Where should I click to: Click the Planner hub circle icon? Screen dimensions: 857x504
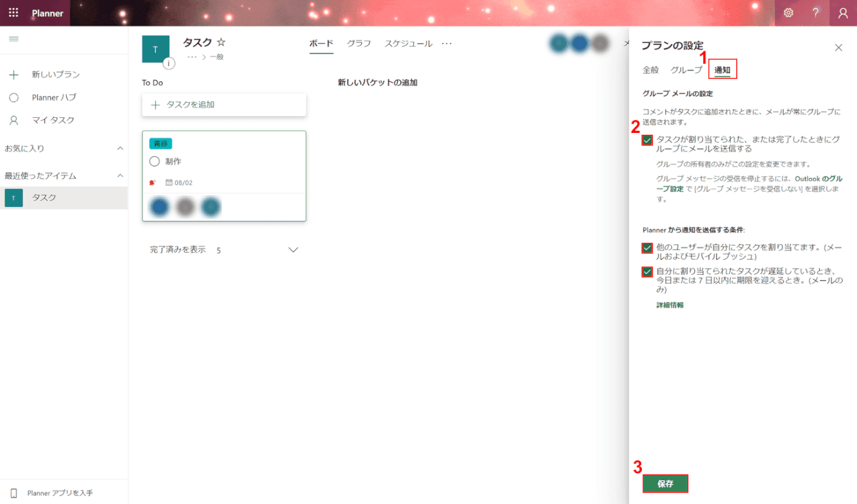coord(14,98)
